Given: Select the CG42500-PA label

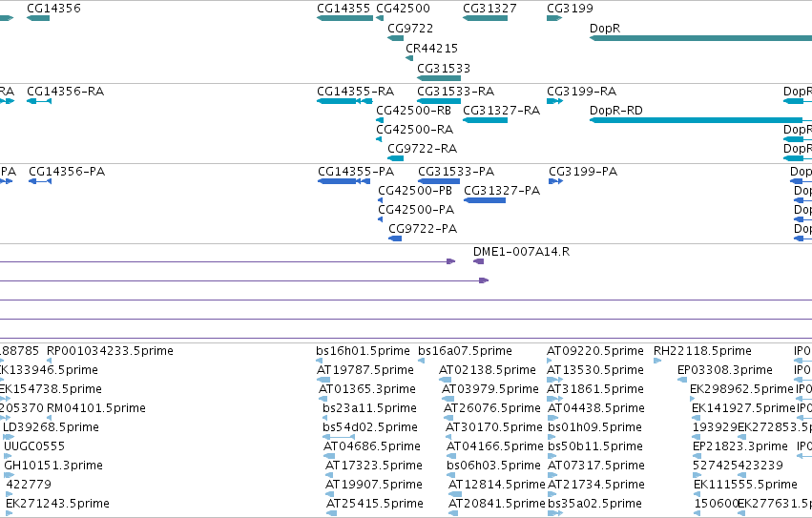Looking at the screenshot, I should point(416,210).
